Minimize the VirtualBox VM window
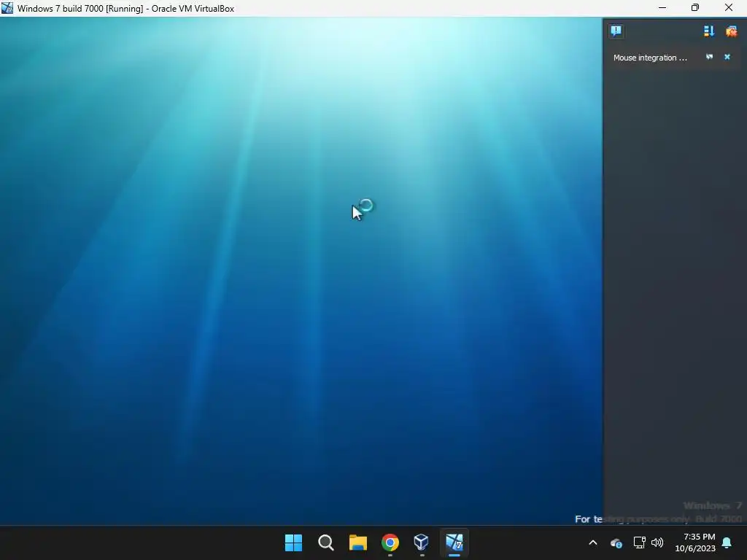This screenshot has width=747, height=560. pos(662,8)
